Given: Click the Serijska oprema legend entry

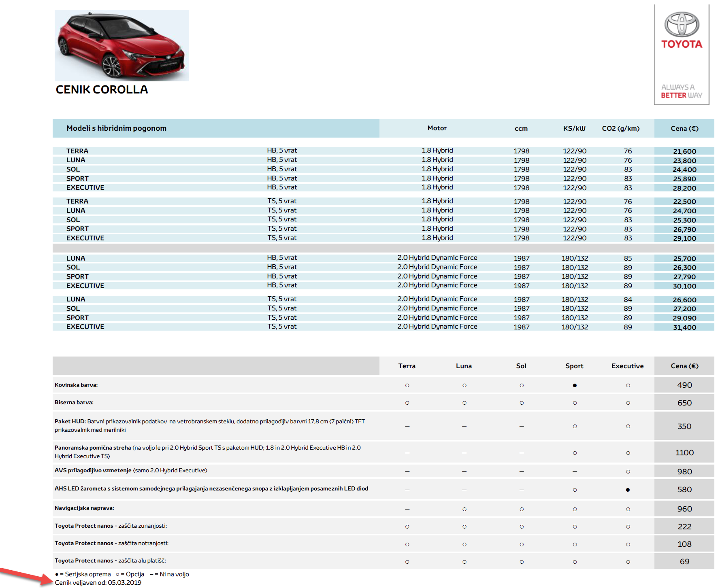Looking at the screenshot, I should point(83,574).
